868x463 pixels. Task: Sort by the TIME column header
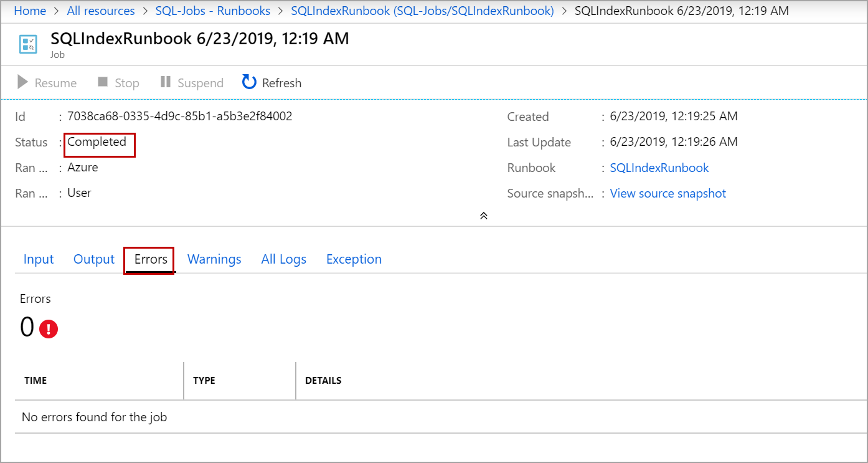tap(35, 381)
